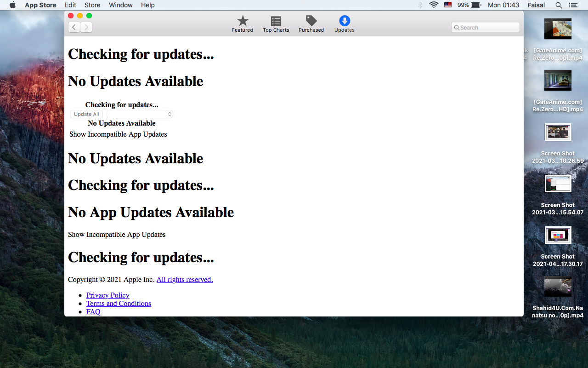Screen dimensions: 588x368
Task: Select Shahid4U.Com.Nanatsu video file
Action: 558,297
